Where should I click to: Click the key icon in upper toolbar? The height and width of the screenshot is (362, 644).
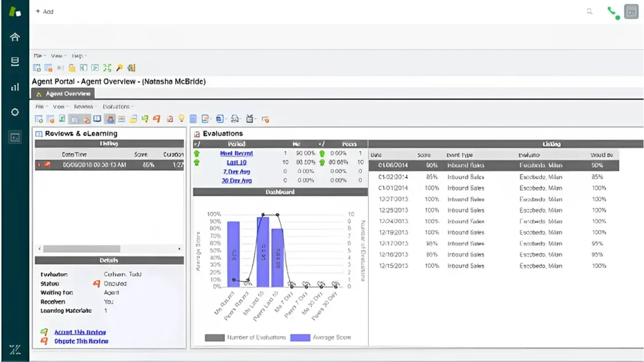tap(119, 68)
